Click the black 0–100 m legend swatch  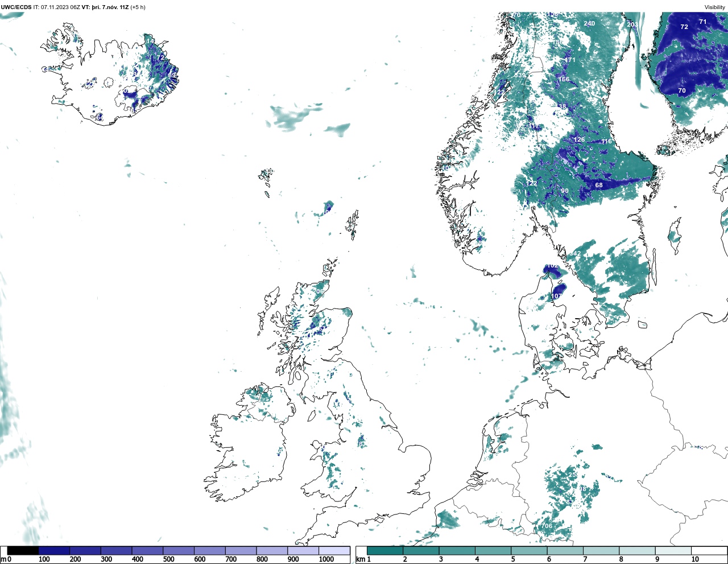click(x=23, y=550)
